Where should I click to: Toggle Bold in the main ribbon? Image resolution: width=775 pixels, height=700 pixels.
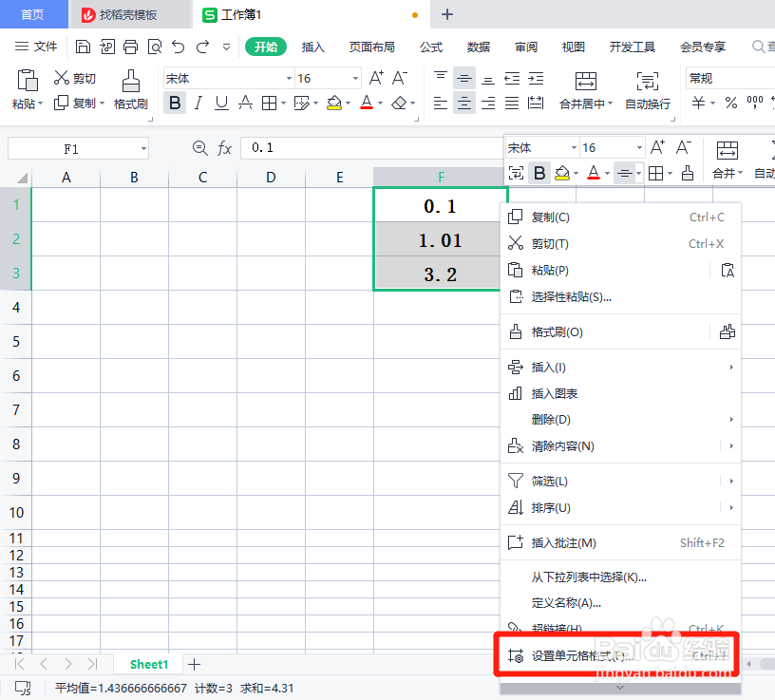click(x=175, y=103)
